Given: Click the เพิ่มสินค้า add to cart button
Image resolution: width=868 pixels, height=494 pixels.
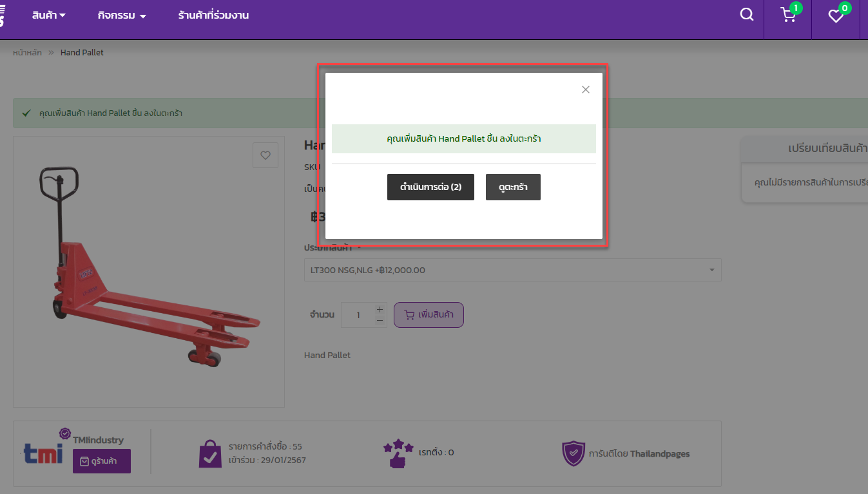Looking at the screenshot, I should [x=429, y=315].
